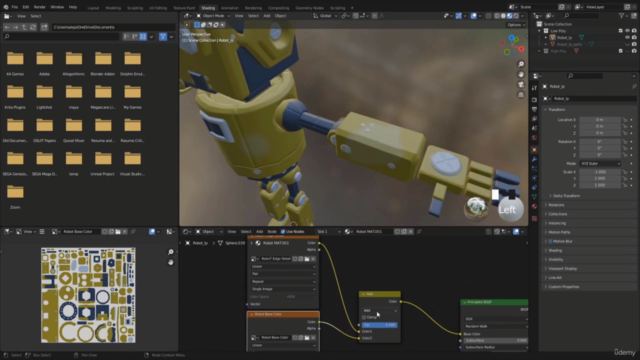Viewport: 640px width, 360px height.
Task: Click file browser parent directory arrow
Action: (24, 27)
